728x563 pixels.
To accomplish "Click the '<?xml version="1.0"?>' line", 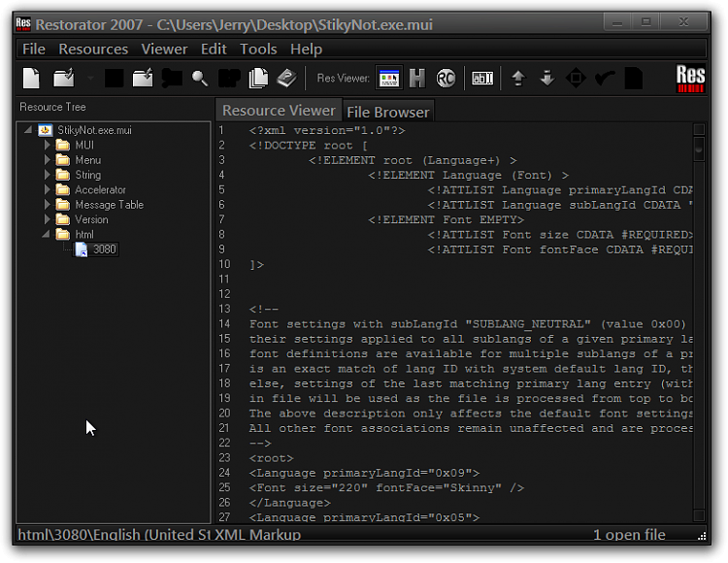I will point(327,130).
